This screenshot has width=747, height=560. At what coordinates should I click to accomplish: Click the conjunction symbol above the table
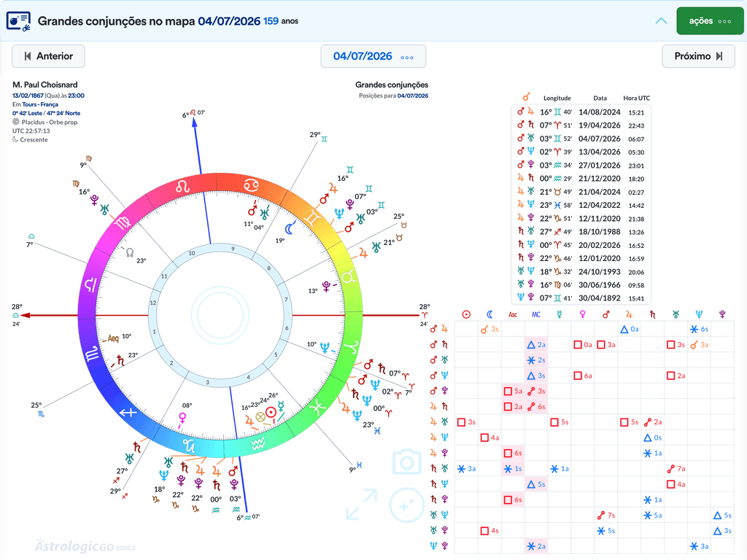[526, 97]
